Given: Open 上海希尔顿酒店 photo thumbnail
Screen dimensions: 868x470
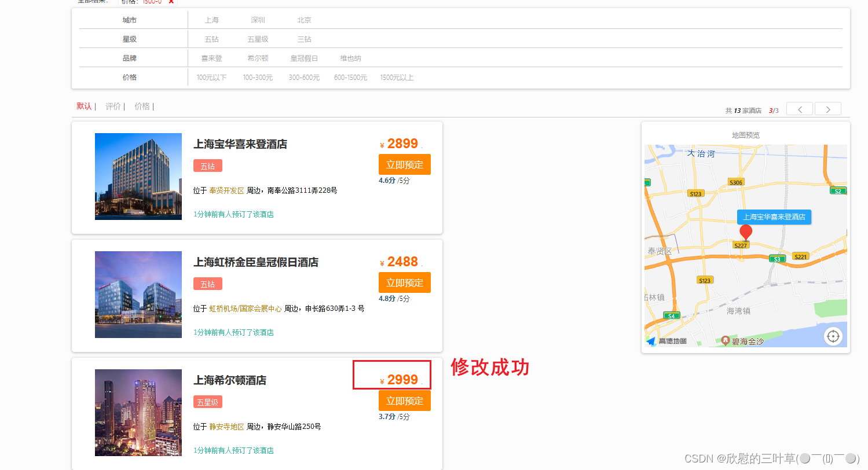Looking at the screenshot, I should (x=138, y=413).
